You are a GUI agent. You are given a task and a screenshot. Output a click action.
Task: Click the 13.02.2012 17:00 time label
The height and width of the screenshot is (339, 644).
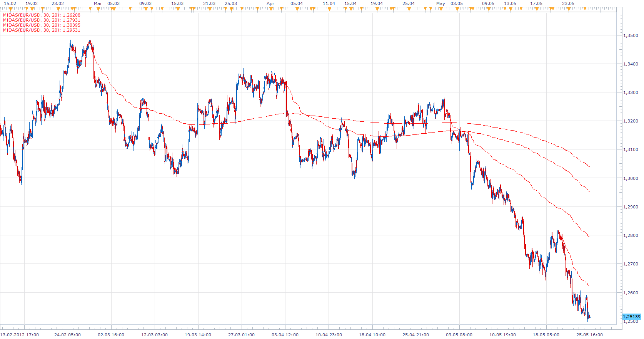(x=20, y=335)
